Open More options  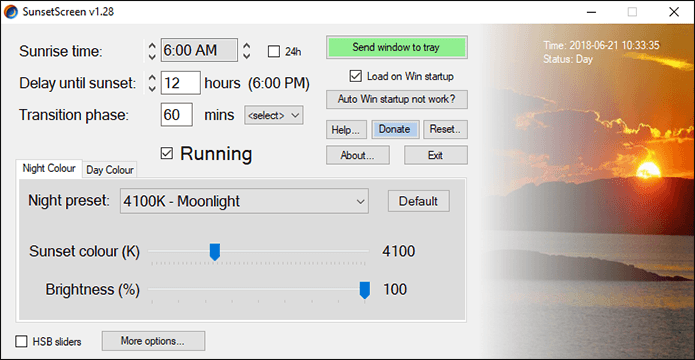(x=153, y=341)
